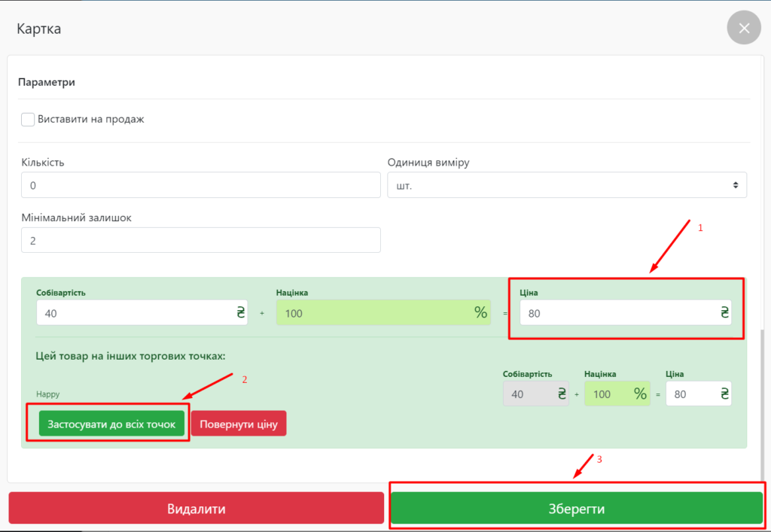Click the Кількість input field
Screen dimensions: 771x532
coord(201,185)
